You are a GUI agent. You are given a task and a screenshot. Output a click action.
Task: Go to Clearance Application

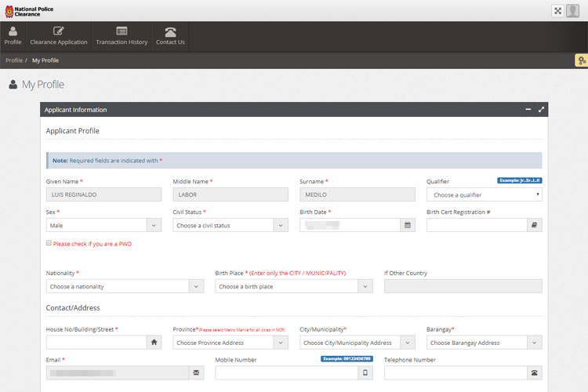point(59,36)
